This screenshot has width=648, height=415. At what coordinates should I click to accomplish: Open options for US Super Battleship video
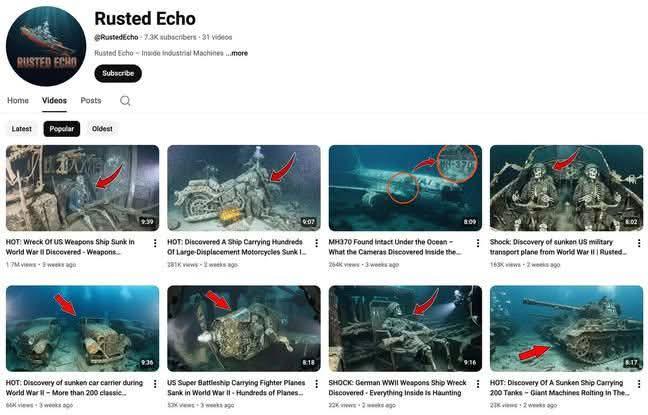pyautogui.click(x=316, y=384)
